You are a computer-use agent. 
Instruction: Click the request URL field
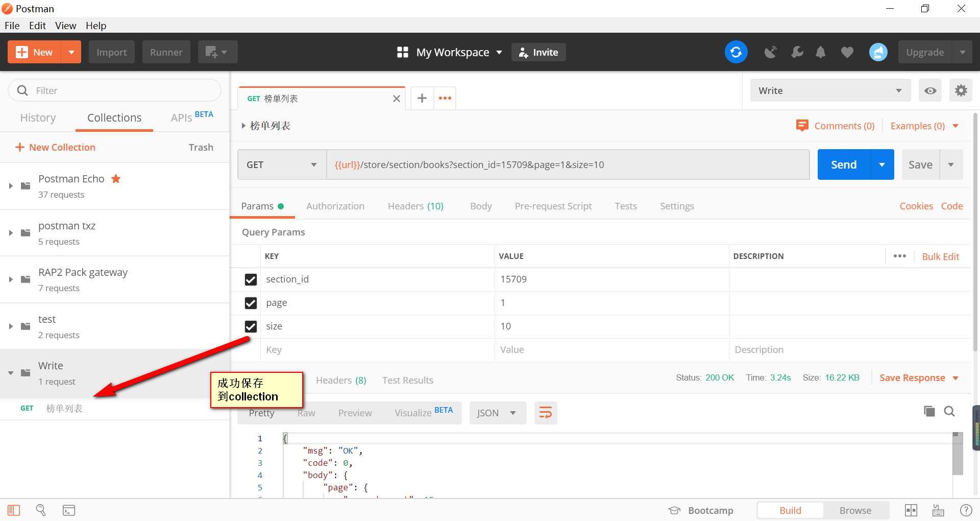pyautogui.click(x=568, y=164)
